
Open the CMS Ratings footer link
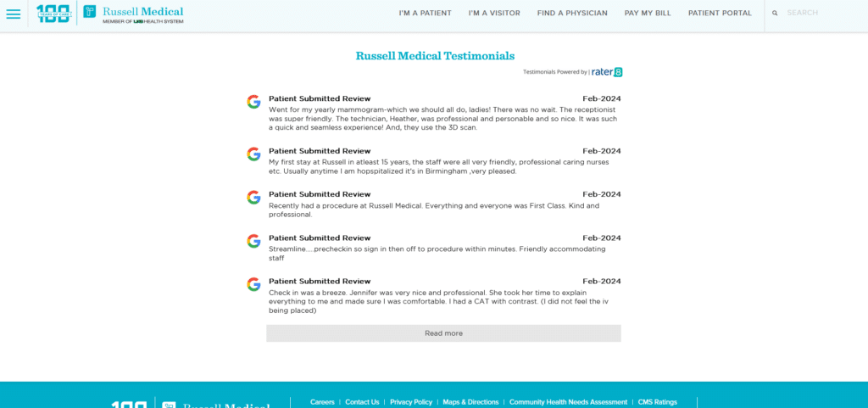click(x=658, y=402)
